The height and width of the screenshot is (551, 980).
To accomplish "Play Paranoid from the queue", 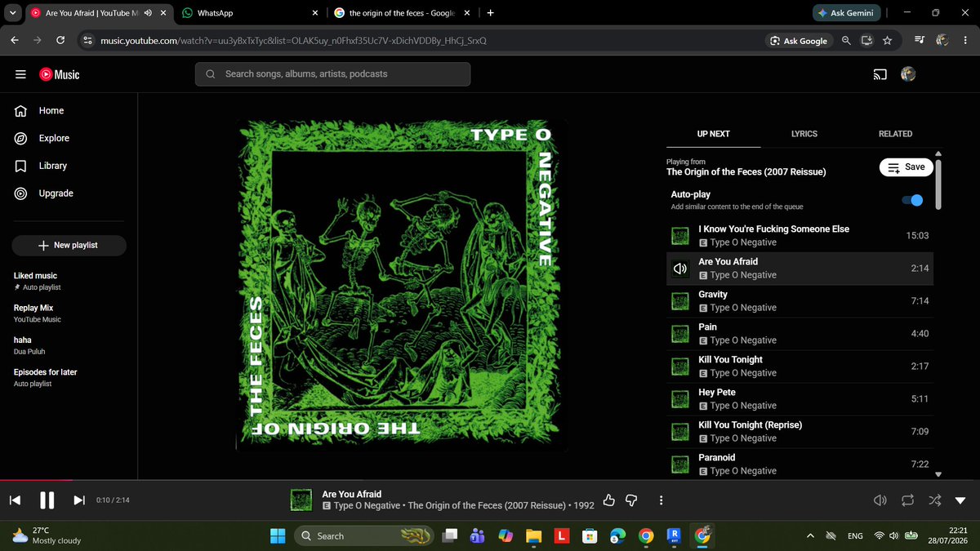I will pos(800,464).
